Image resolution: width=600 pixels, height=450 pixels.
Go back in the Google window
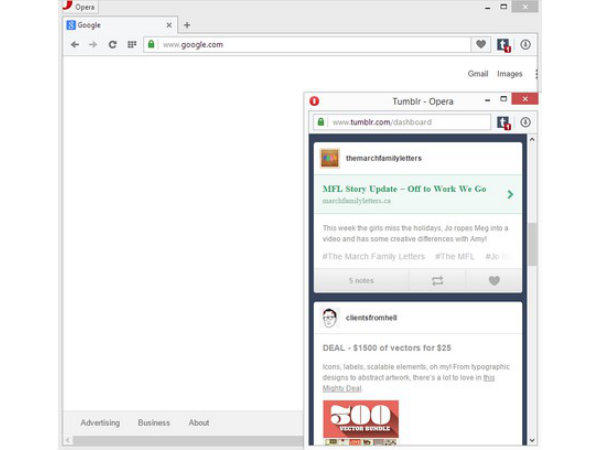coord(75,45)
